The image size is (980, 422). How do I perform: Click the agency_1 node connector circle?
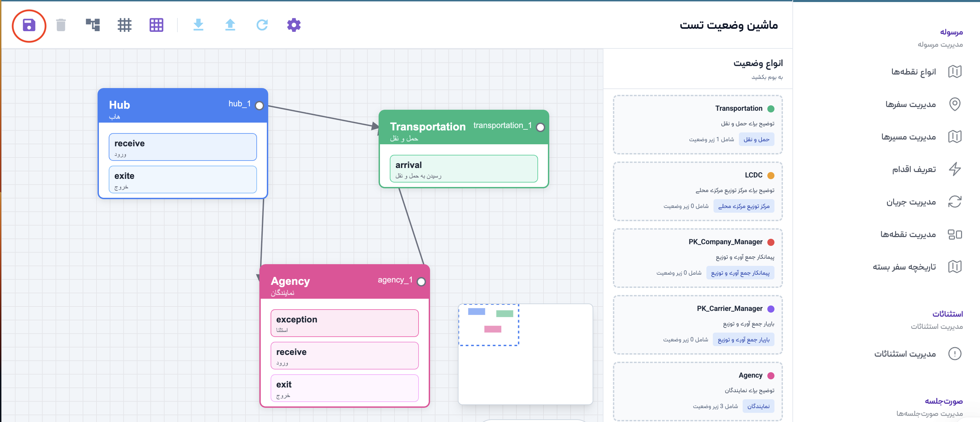tap(421, 281)
